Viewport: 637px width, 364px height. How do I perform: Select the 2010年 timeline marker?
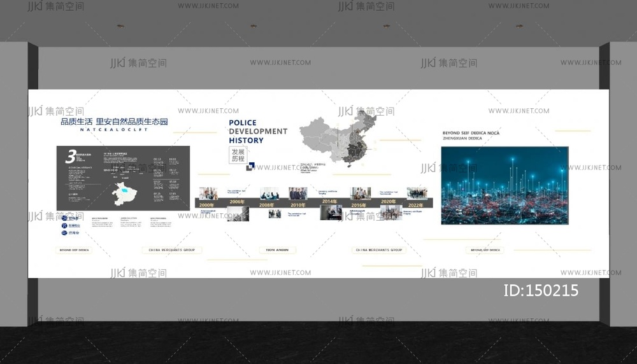click(x=297, y=204)
